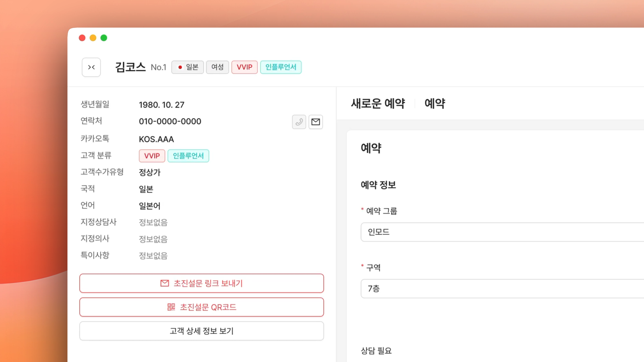Click the VVIP tag in header
644x362 pixels.
click(244, 67)
